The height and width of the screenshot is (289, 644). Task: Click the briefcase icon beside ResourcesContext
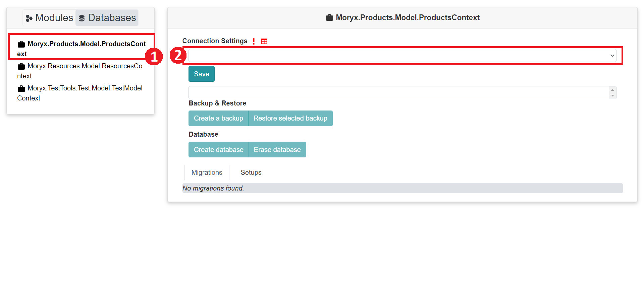tap(21, 66)
